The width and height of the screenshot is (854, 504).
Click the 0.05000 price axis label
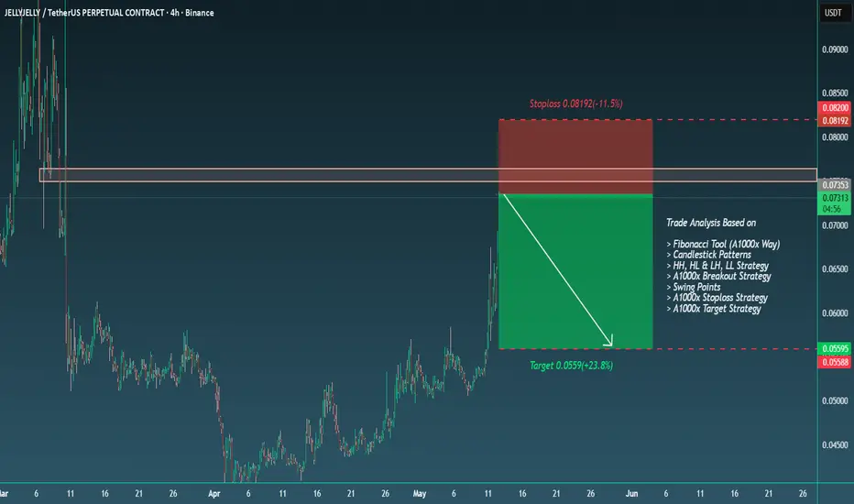[x=835, y=401]
